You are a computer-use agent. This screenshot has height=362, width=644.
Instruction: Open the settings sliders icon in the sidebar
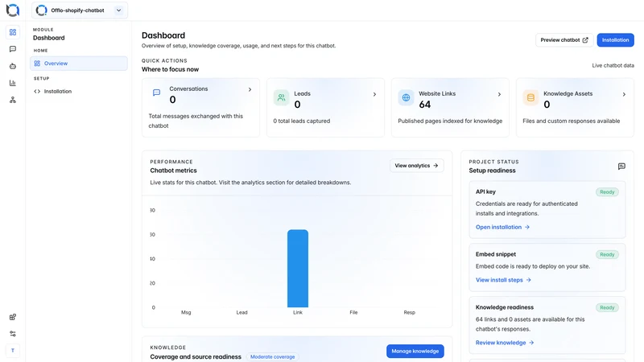coord(13,334)
